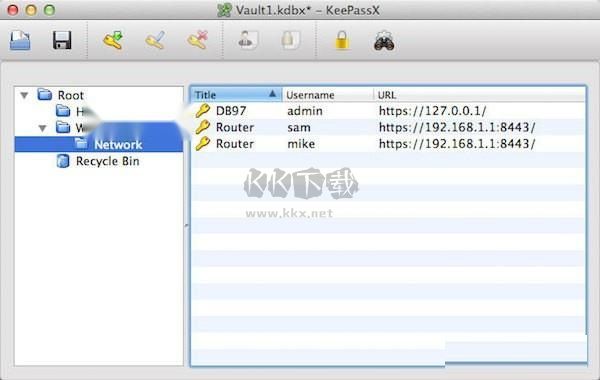Delete entry with the red-X key icon

198,41
